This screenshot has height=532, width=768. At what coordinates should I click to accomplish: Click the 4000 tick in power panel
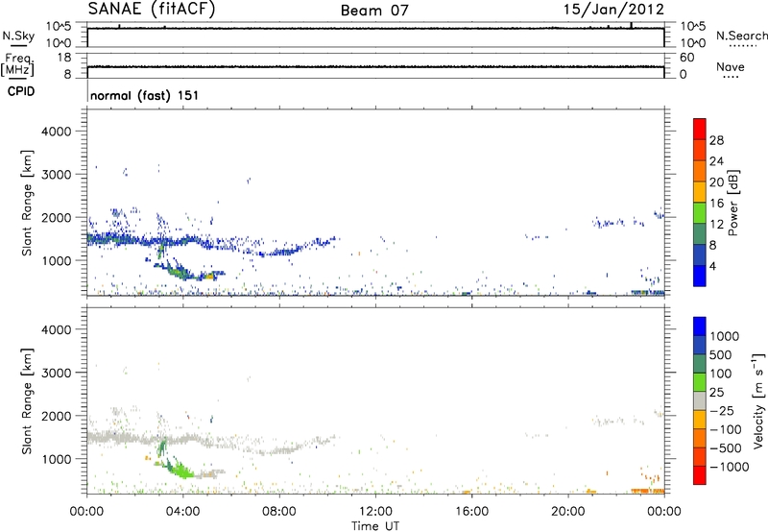point(56,132)
